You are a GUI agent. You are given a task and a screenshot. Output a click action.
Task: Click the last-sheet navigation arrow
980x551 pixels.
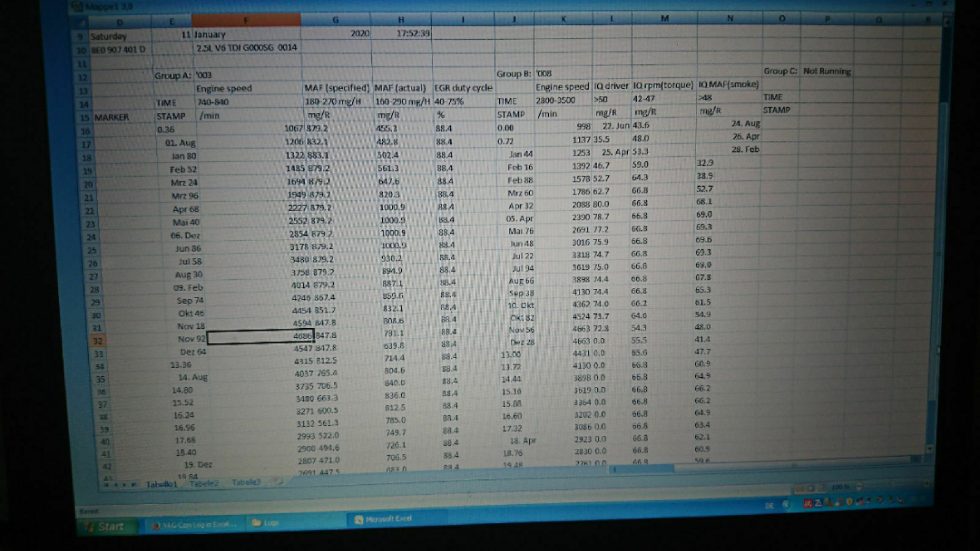(x=134, y=484)
